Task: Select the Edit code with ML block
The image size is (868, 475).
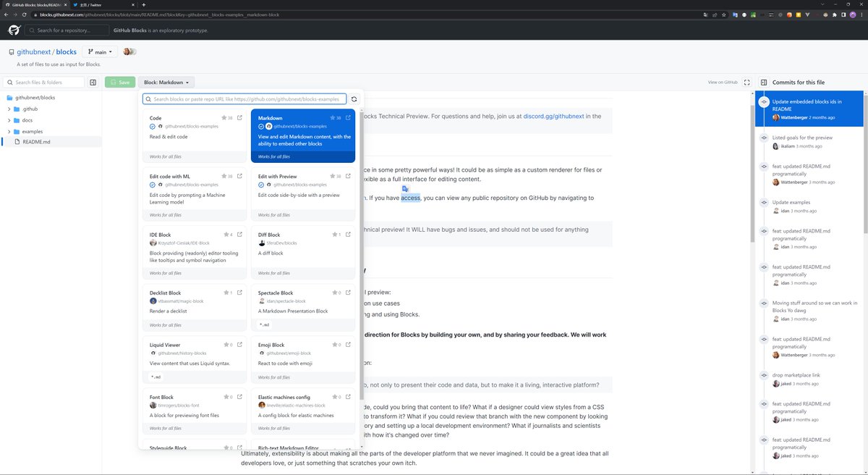Action: click(195, 194)
